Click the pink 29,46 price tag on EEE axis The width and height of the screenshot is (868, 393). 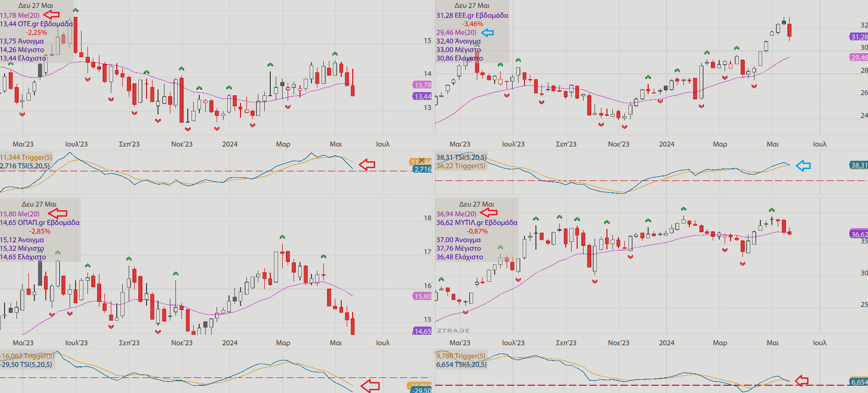click(858, 57)
